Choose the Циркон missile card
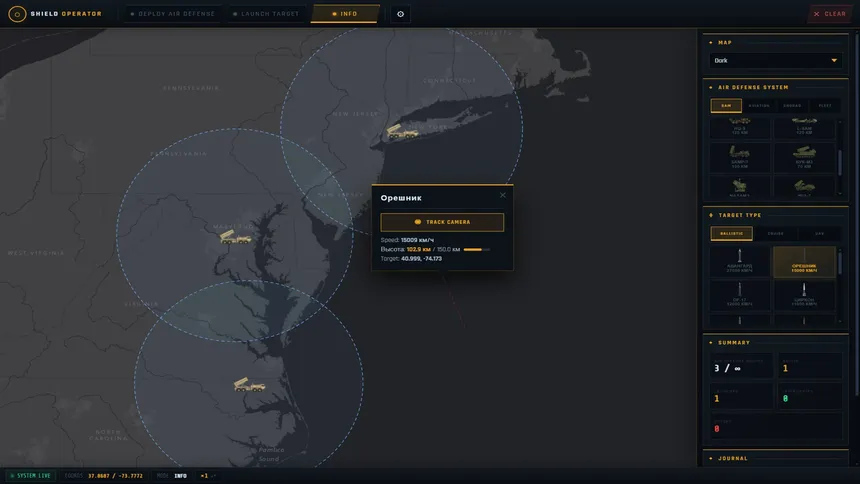Viewport: 860px width, 484px height. [x=804, y=295]
